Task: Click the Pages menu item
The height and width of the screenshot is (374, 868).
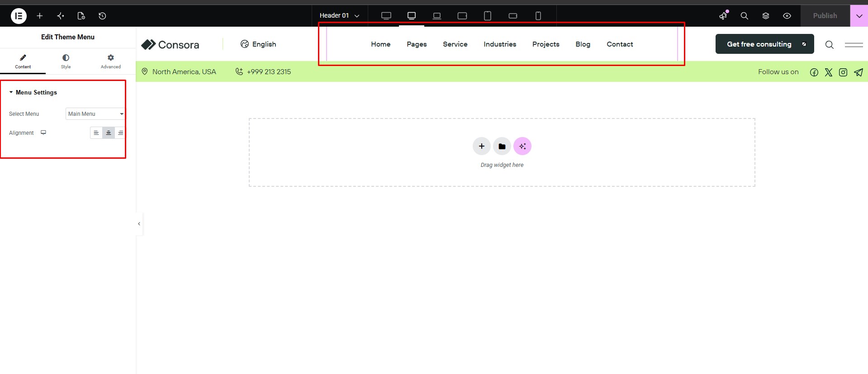Action: [x=417, y=44]
